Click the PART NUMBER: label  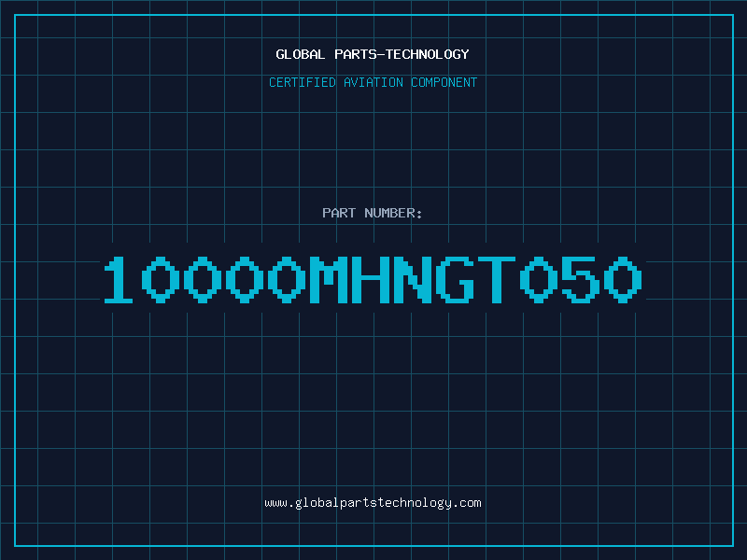pos(373,213)
